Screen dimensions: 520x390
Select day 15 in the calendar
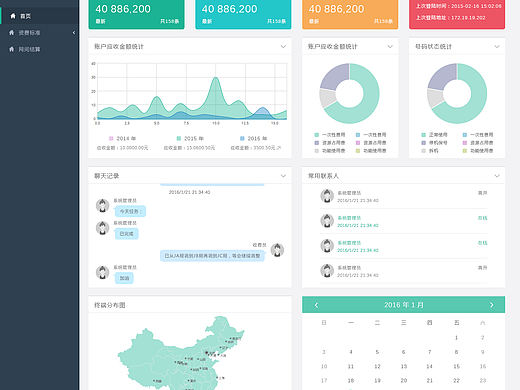point(456,366)
